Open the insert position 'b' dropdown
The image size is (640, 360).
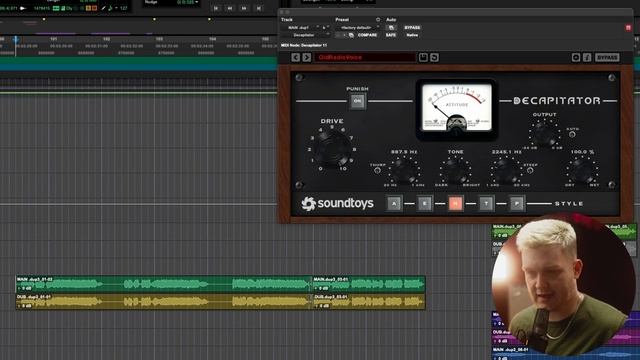click(325, 28)
